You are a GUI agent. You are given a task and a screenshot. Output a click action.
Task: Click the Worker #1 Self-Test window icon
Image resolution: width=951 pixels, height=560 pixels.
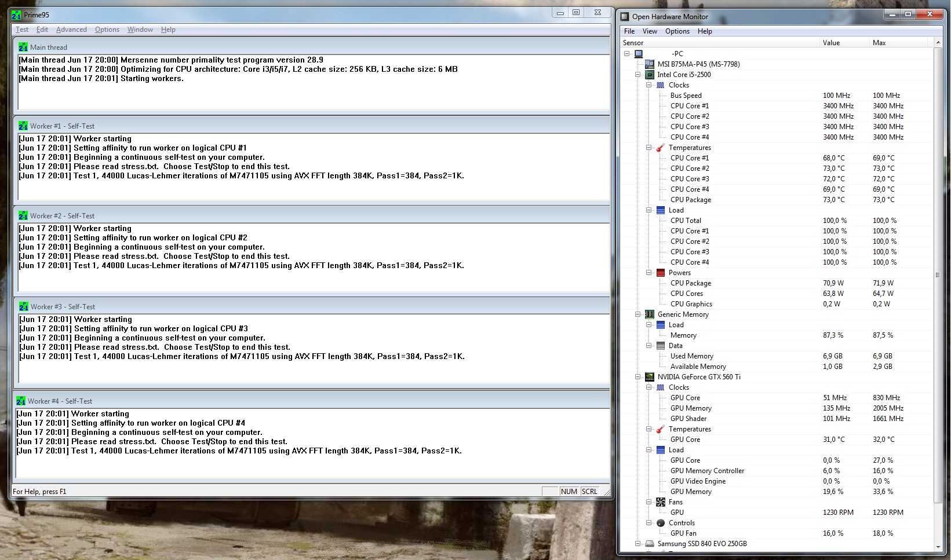[x=23, y=126]
